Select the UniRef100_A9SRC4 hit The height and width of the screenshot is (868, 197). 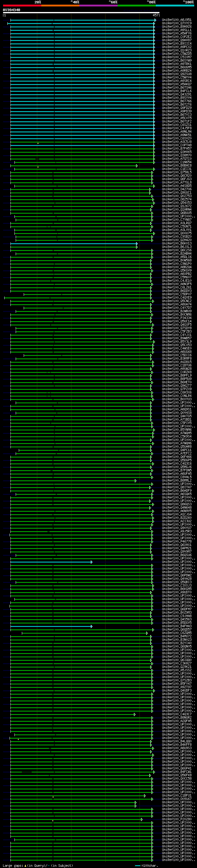pos(176,81)
